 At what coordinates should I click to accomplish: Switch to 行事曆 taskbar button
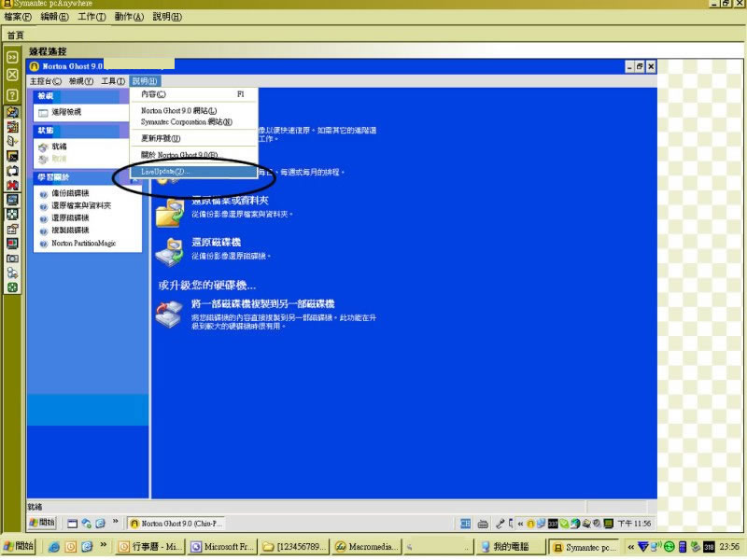pyautogui.click(x=151, y=547)
